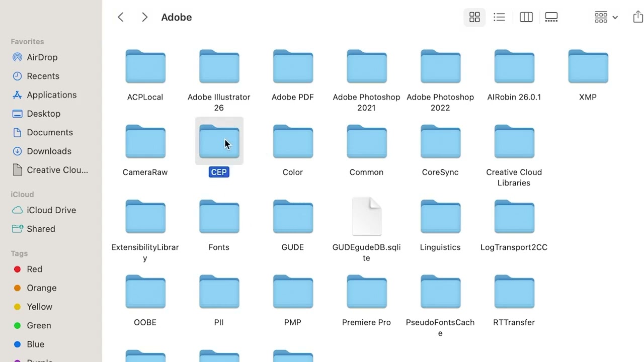Select the GUDE folder
This screenshot has width=644, height=362.
click(293, 217)
